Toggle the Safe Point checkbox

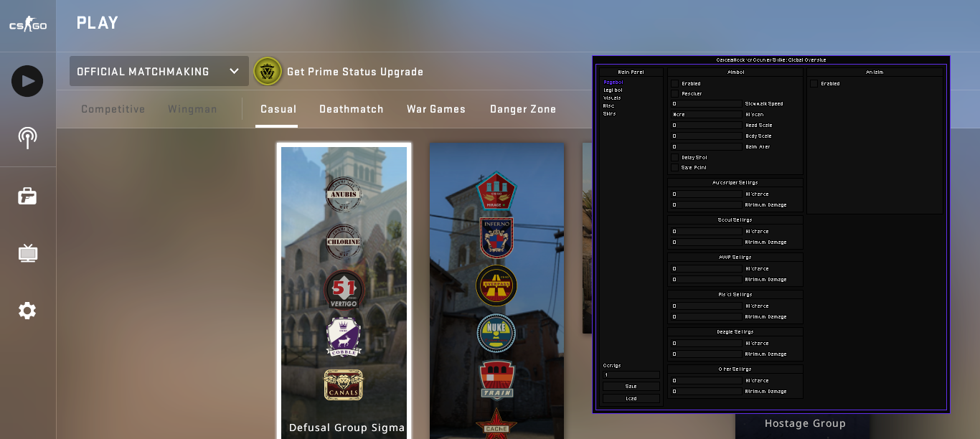pyautogui.click(x=674, y=168)
